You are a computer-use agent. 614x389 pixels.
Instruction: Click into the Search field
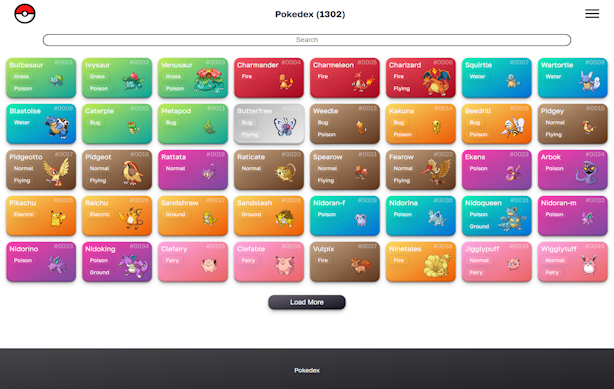tap(307, 40)
